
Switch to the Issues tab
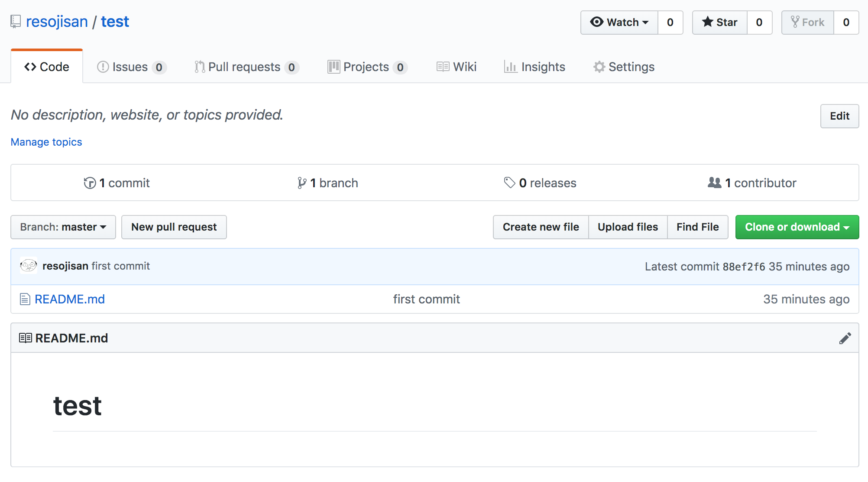coord(131,67)
